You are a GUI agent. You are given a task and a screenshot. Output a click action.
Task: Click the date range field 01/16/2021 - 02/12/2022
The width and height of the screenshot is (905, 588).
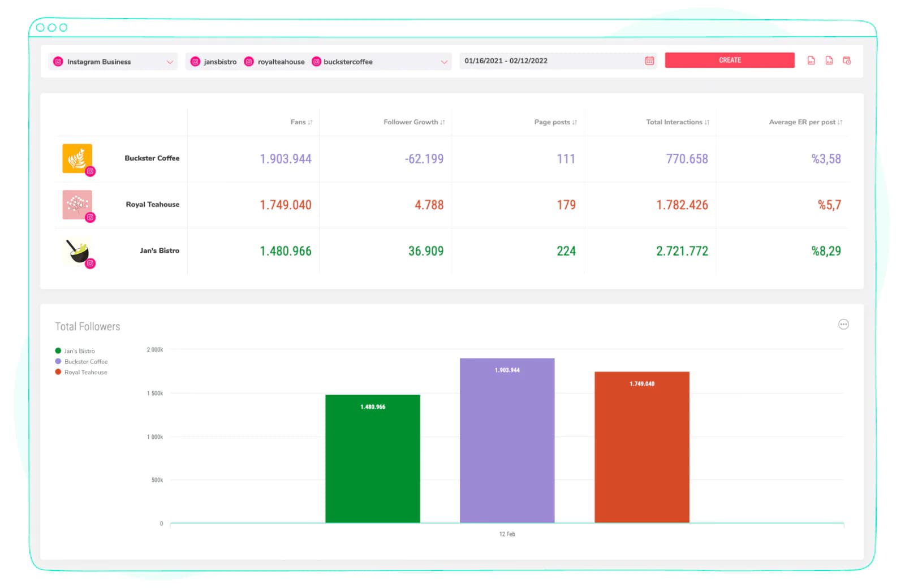558,60
